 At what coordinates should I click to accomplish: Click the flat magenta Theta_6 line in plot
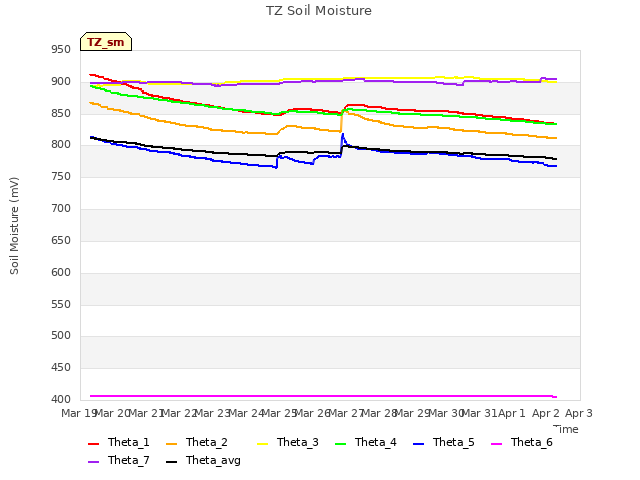[322, 396]
